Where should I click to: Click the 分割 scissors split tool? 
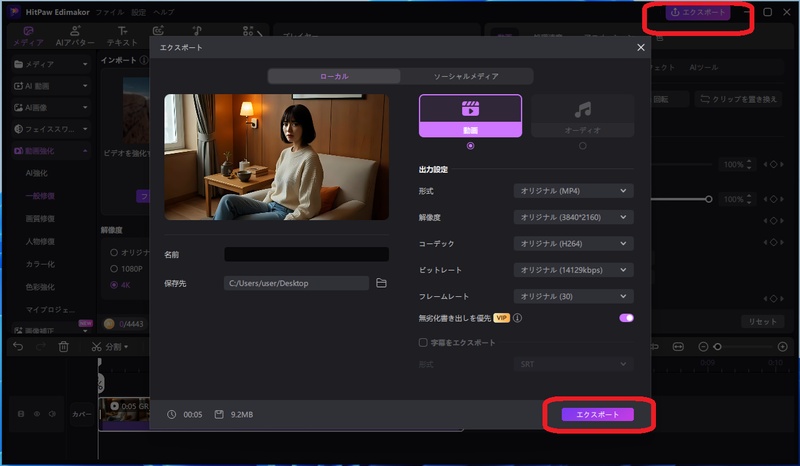pyautogui.click(x=109, y=347)
